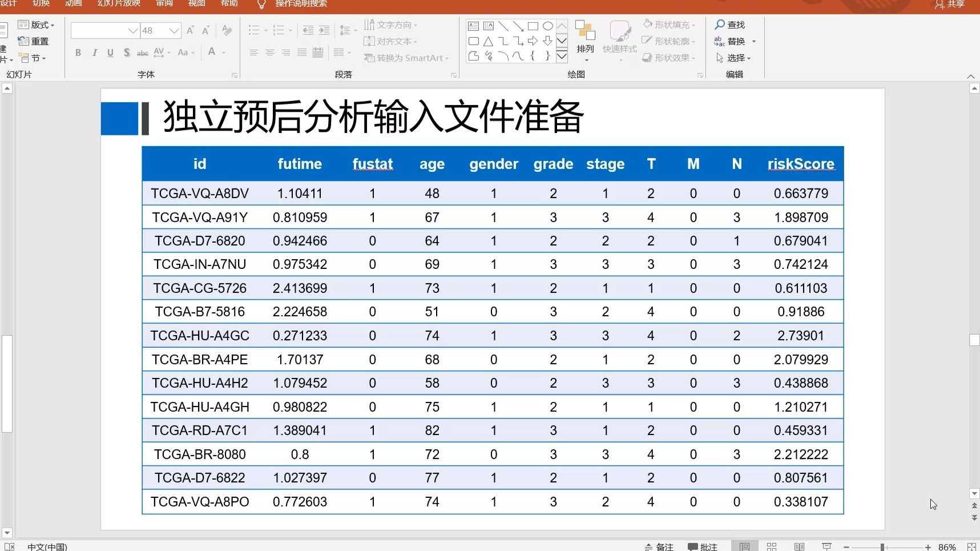Center align text

pyautogui.click(x=270, y=53)
